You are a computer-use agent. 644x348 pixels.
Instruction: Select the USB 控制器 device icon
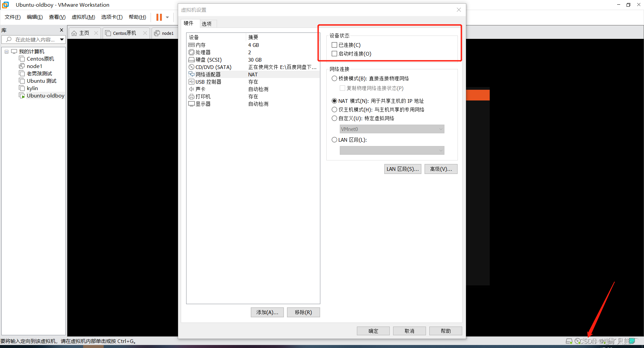(192, 82)
